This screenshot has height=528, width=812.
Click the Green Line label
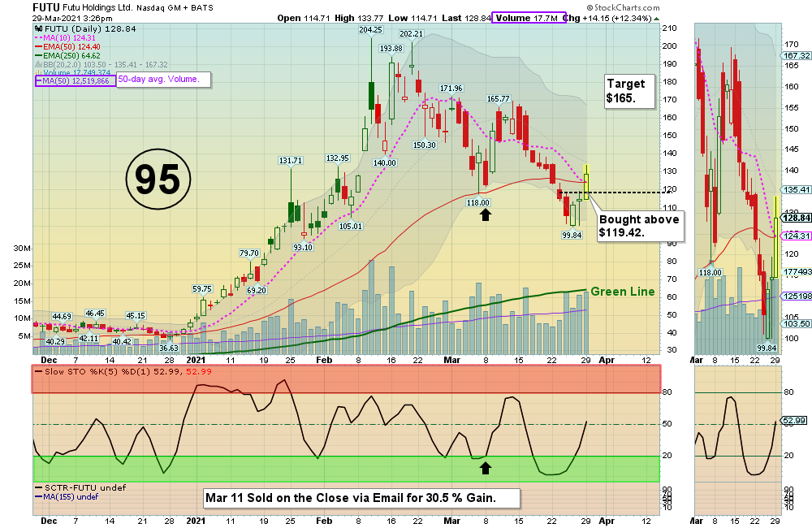click(622, 292)
